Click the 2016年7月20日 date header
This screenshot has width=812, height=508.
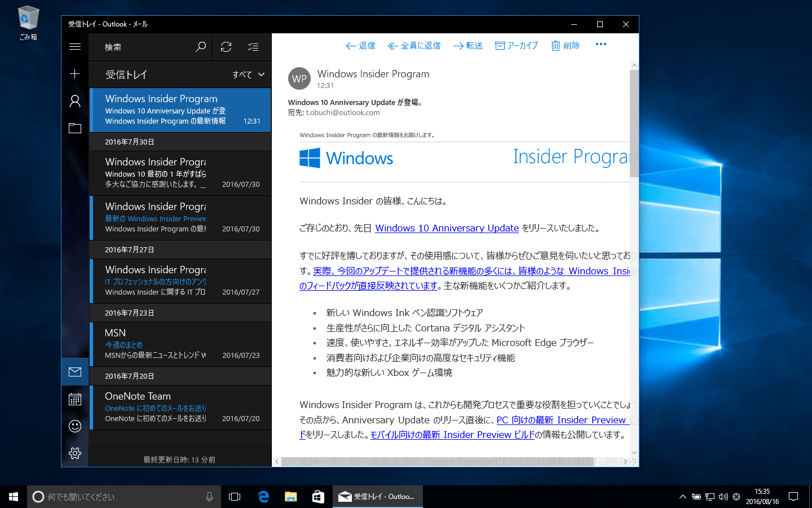[x=180, y=376]
